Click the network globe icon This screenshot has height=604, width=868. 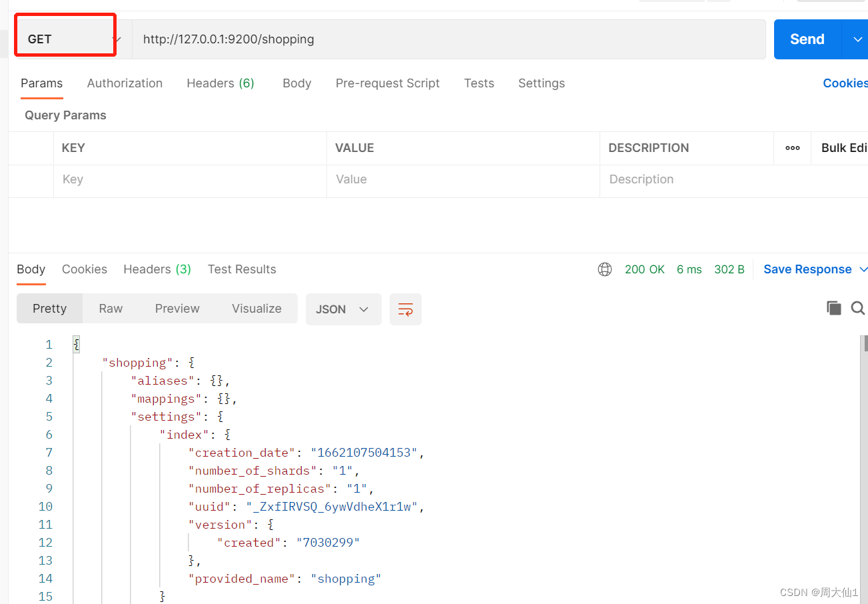tap(605, 269)
